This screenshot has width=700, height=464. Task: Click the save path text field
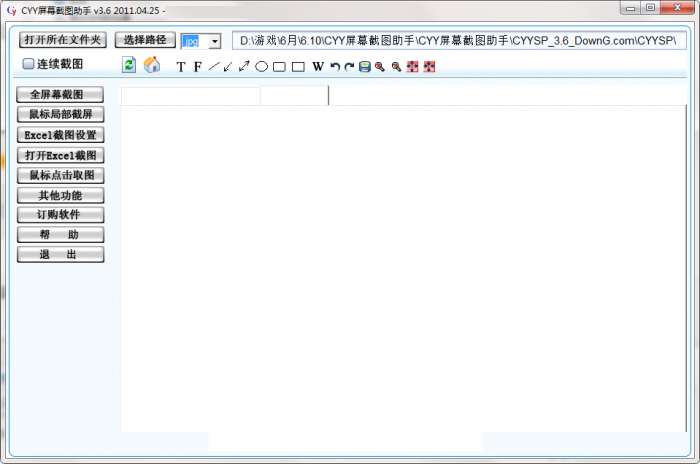459,41
